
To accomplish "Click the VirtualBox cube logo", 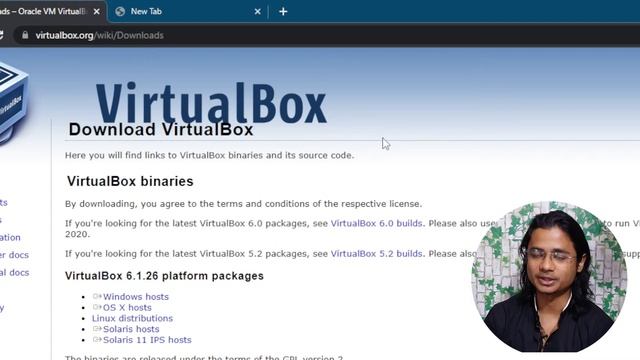I will pyautogui.click(x=14, y=102).
